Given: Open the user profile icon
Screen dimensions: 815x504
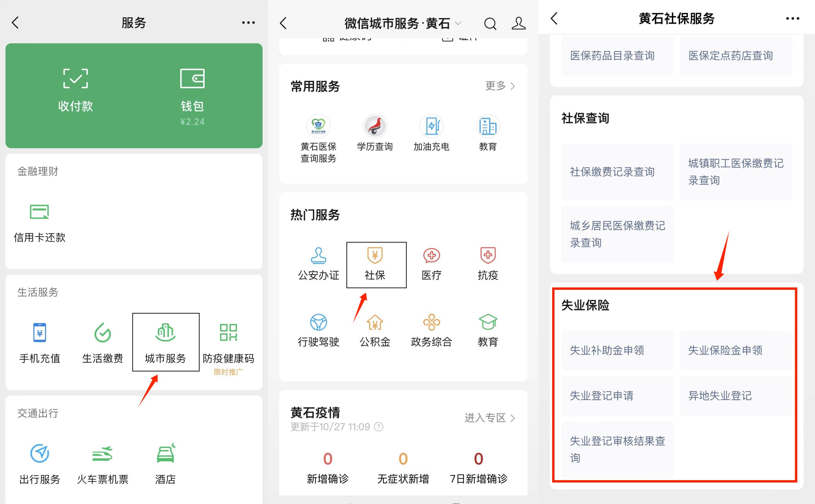Looking at the screenshot, I should pos(519,24).
